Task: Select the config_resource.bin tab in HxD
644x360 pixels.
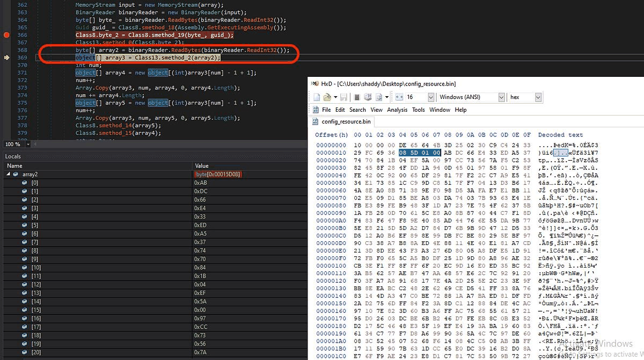Action: pyautogui.click(x=342, y=122)
